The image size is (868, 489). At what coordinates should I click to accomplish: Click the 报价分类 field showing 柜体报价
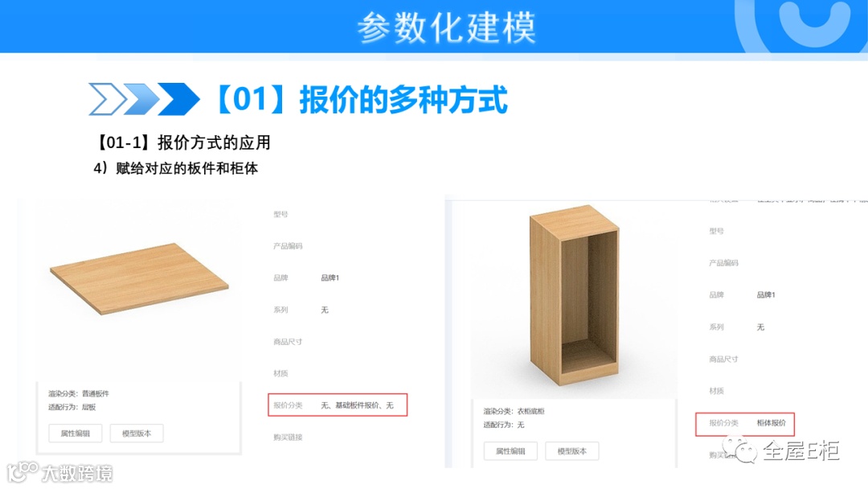click(x=745, y=424)
